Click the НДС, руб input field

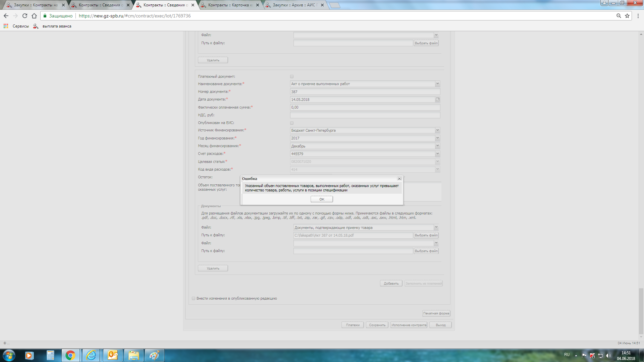pos(365,115)
